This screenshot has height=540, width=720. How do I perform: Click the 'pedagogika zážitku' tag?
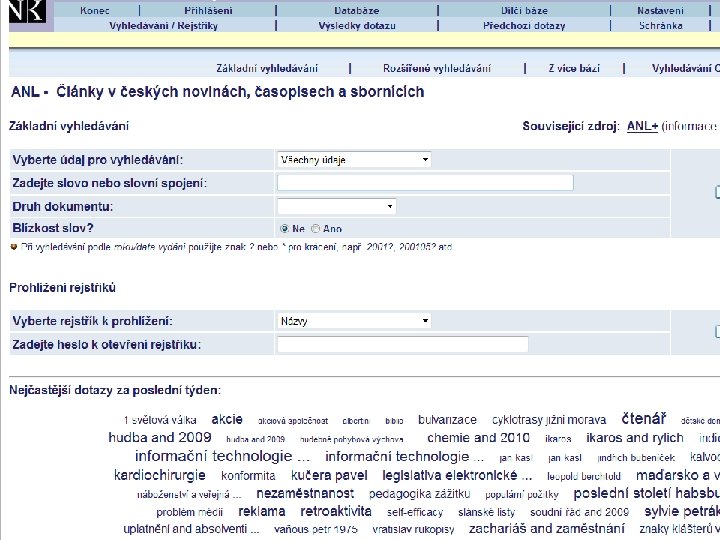point(419,494)
